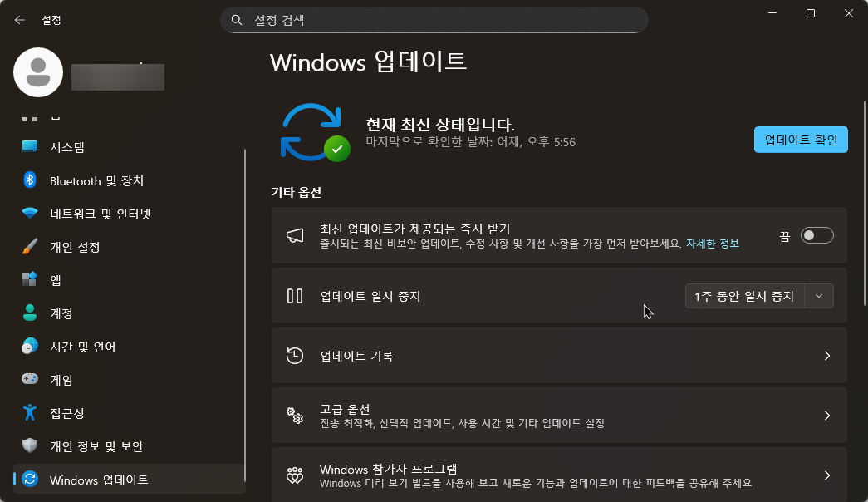Image resolution: width=868 pixels, height=502 pixels.
Task: Open 네트워크 및 인터넷 category
Action: click(129, 214)
